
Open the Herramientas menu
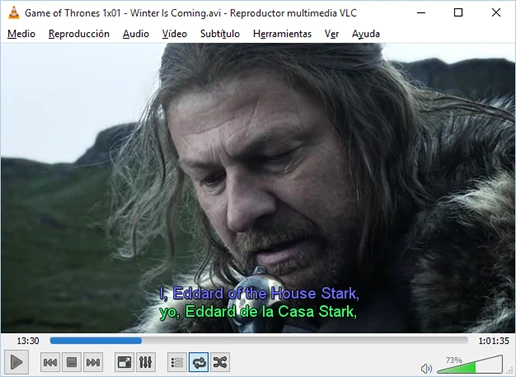pyautogui.click(x=282, y=34)
